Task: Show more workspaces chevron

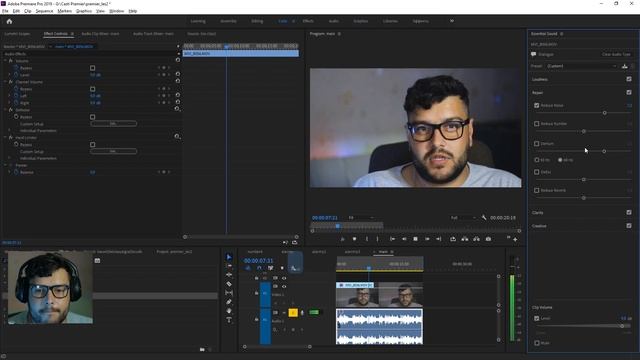Action: [452, 21]
